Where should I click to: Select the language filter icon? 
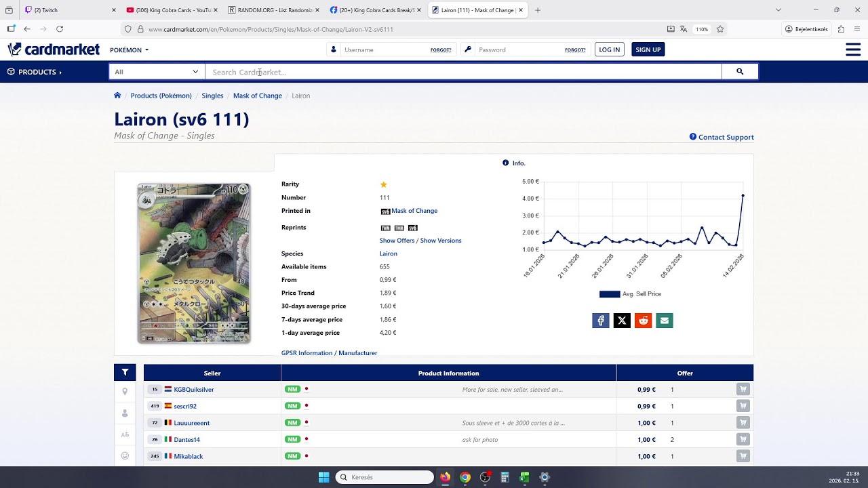pyautogui.click(x=125, y=434)
